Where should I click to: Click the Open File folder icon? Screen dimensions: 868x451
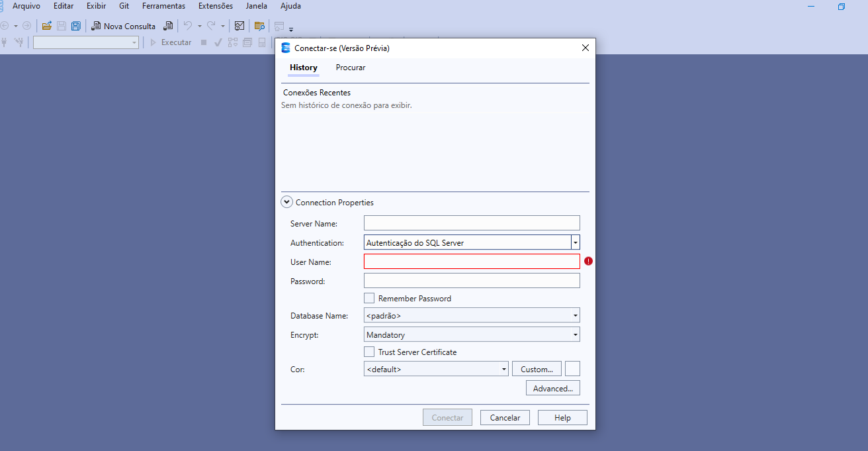47,26
